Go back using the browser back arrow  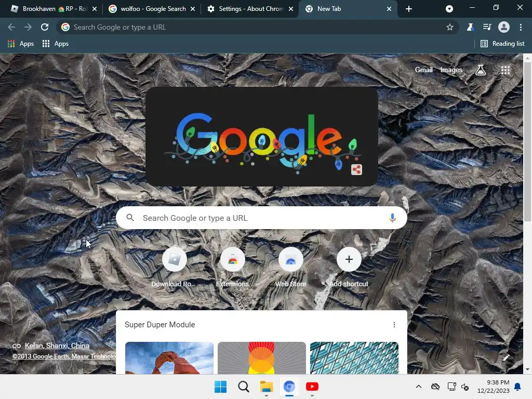click(11, 27)
